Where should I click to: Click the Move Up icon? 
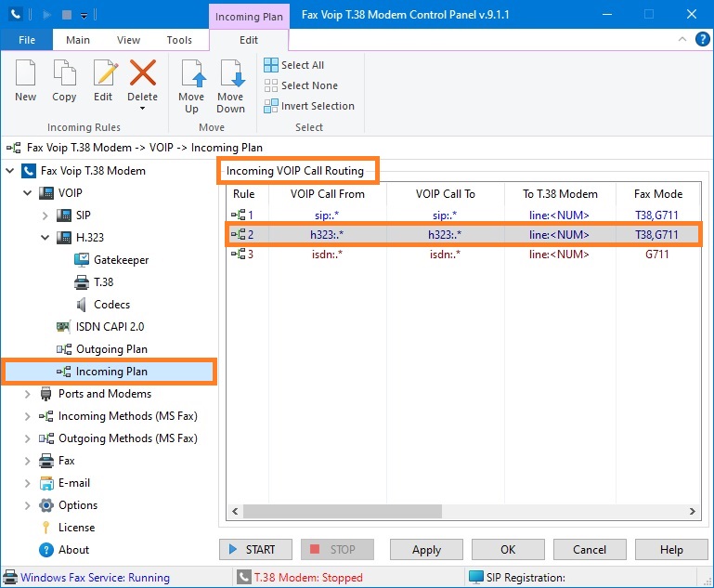tap(193, 72)
